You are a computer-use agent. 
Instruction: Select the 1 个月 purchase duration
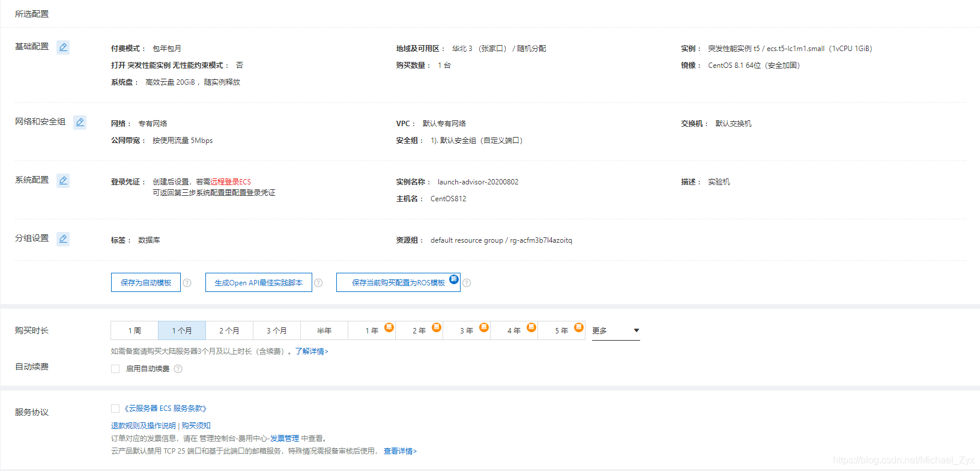[x=182, y=330]
